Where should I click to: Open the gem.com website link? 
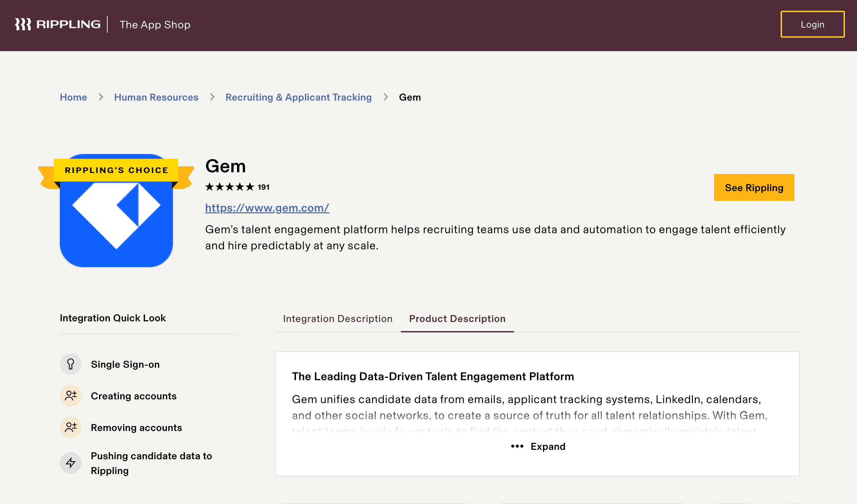coord(267,208)
